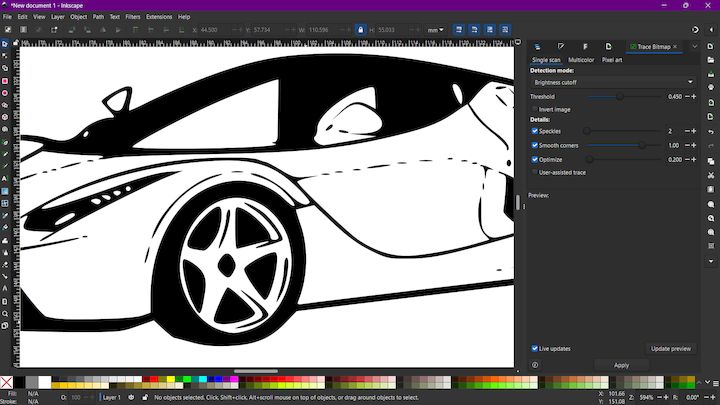Open the color palette menu button
This screenshot has width=720, height=405.
pos(715,382)
